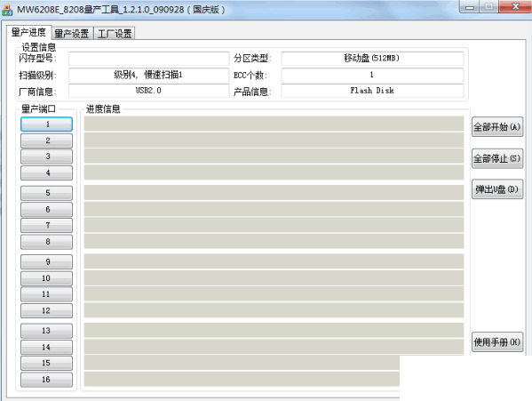Image resolution: width=532 pixels, height=401 pixels.
Task: Click port button 2
Action: coord(46,140)
